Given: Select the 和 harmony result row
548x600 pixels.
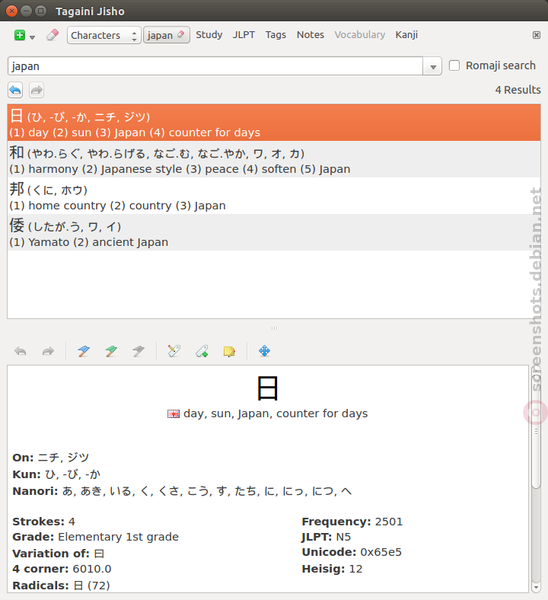Looking at the screenshot, I should click(x=274, y=160).
